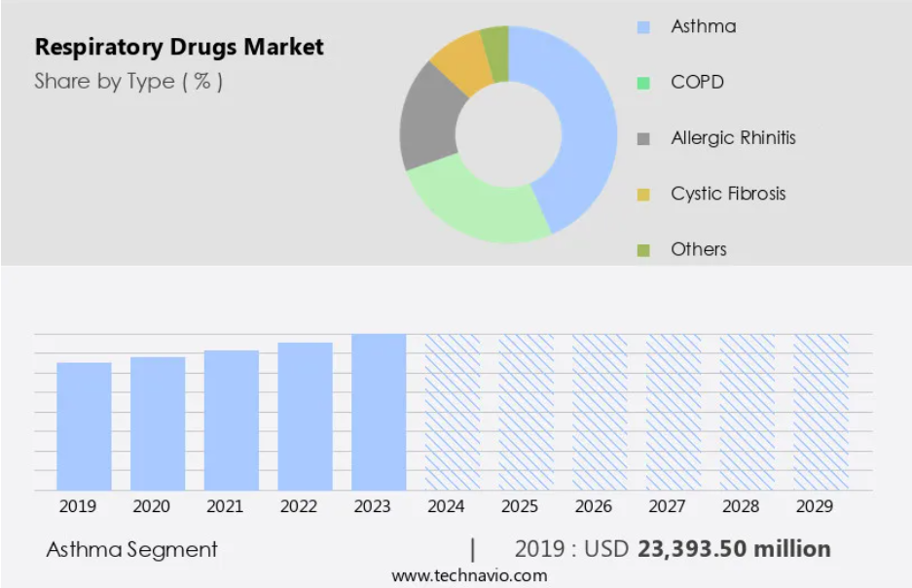
Task: Click the 2023 tallest solid bar
Action: pos(379,412)
